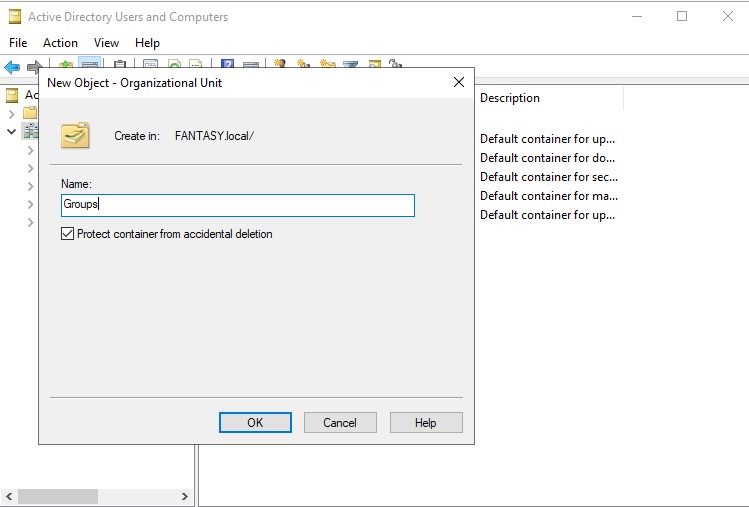The image size is (749, 507).
Task: Click the Add to group toolbar icon
Action: [396, 64]
